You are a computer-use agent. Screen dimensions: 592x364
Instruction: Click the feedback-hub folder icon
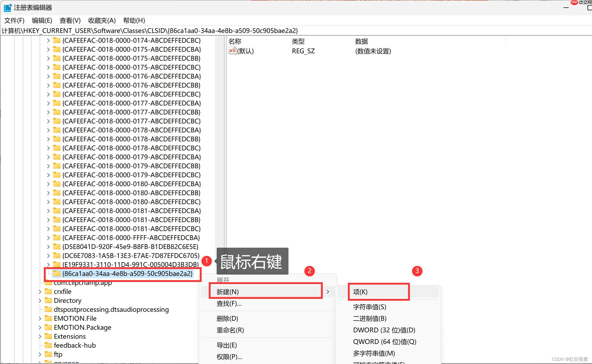pyautogui.click(x=48, y=345)
